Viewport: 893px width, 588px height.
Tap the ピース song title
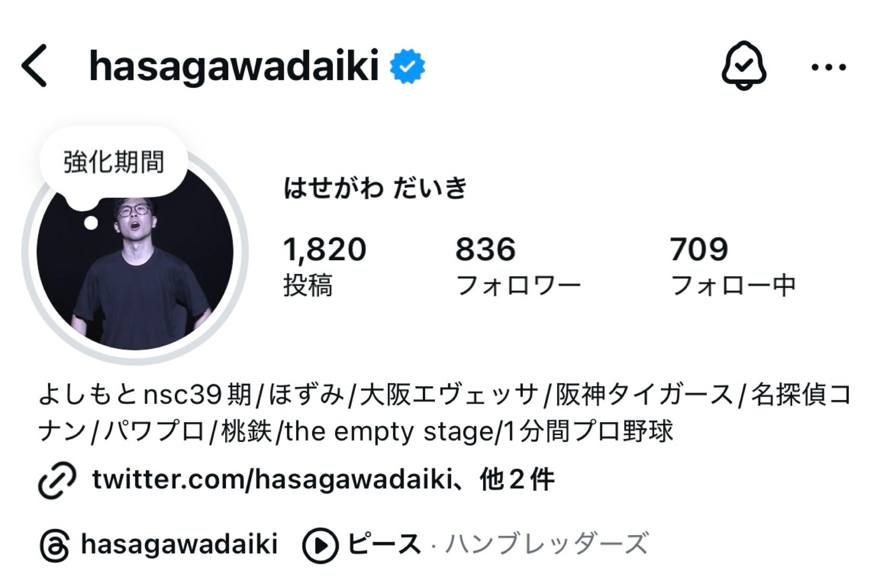[384, 544]
